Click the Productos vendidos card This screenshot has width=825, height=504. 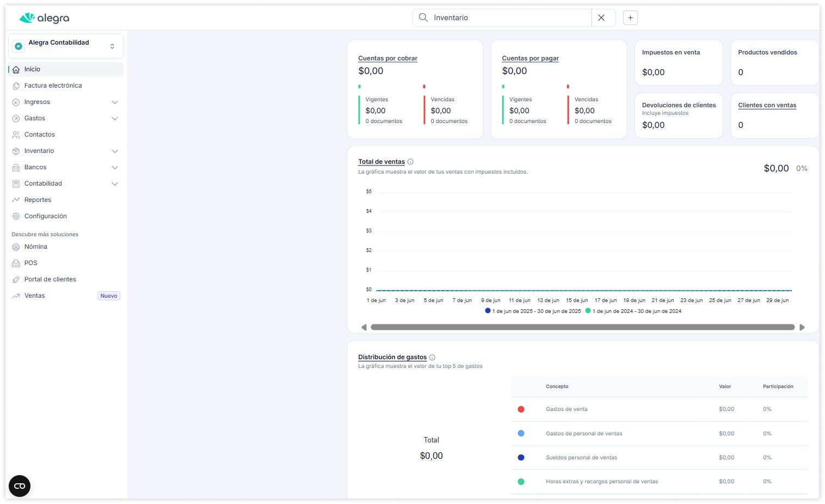774,63
